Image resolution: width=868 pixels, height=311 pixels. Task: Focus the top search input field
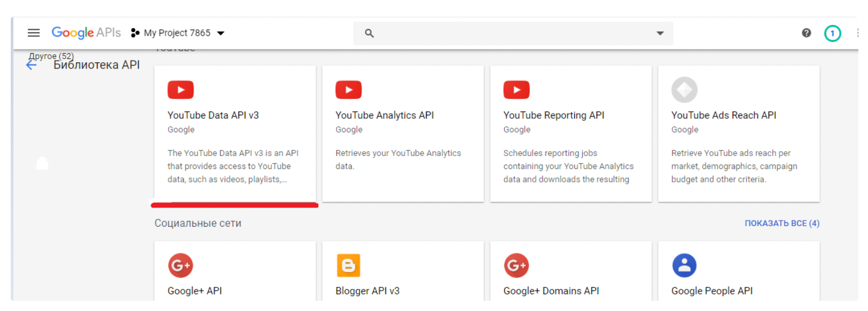pyautogui.click(x=513, y=33)
